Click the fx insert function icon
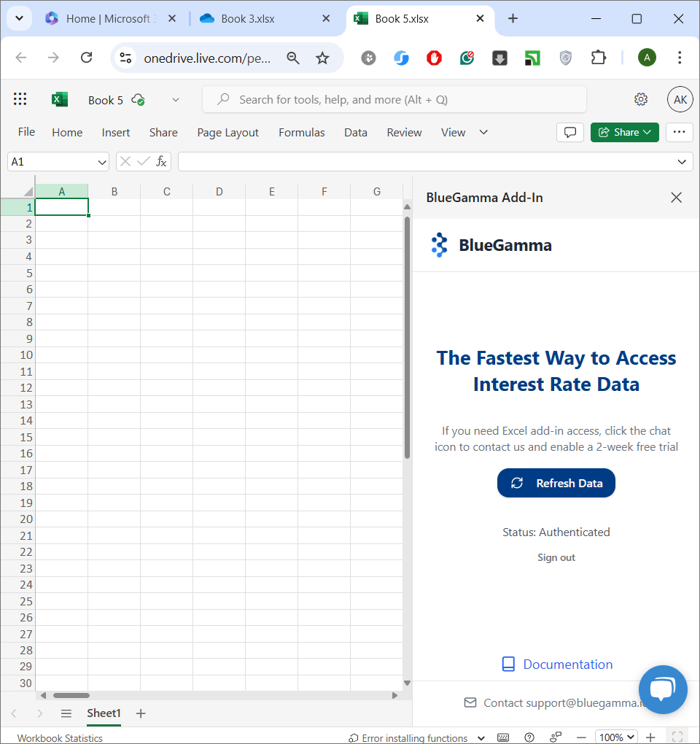Viewport: 700px width, 744px height. coord(161,162)
